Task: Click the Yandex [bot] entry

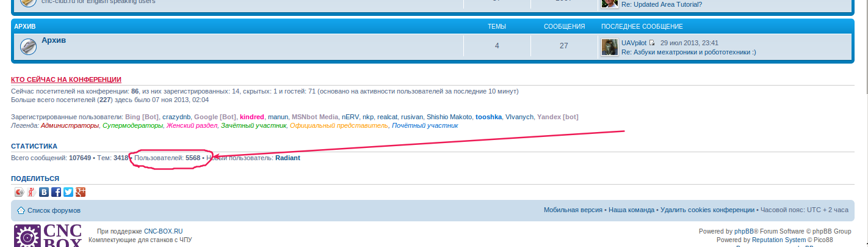Action: (x=558, y=117)
